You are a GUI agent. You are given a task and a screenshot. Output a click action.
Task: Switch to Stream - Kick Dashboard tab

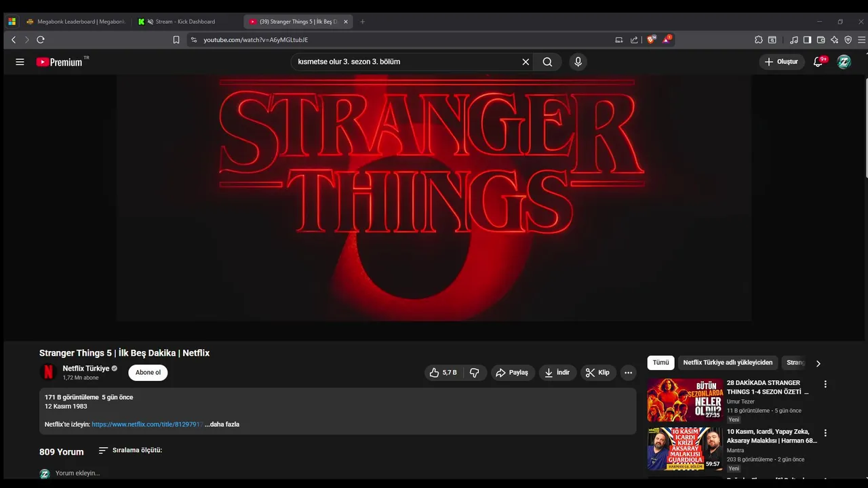pos(187,22)
